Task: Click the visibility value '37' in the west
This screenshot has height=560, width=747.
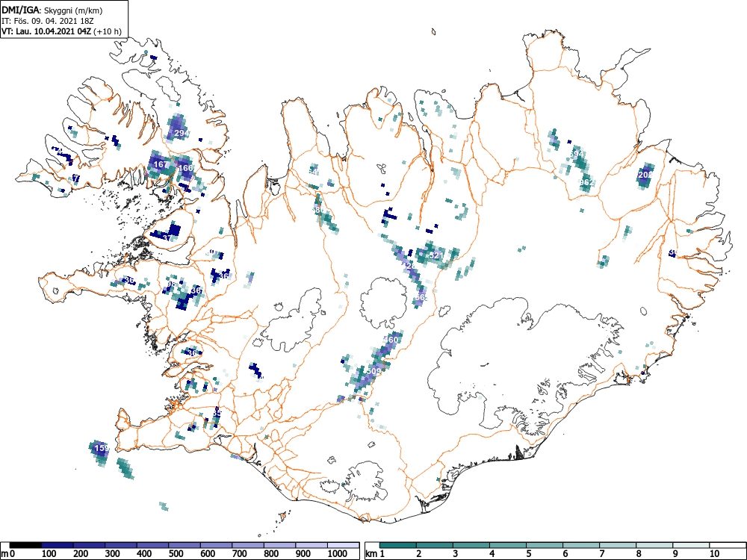Action: pos(167,238)
